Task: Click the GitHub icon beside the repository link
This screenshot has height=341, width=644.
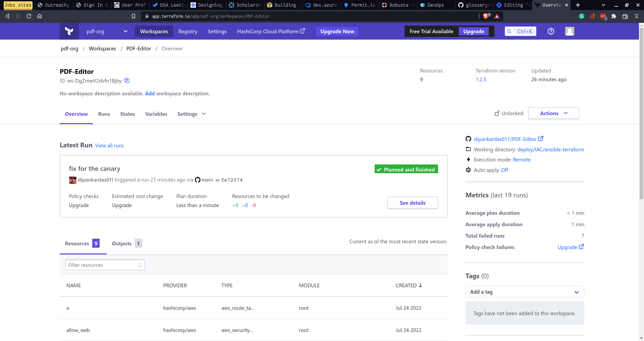Action: [468, 139]
